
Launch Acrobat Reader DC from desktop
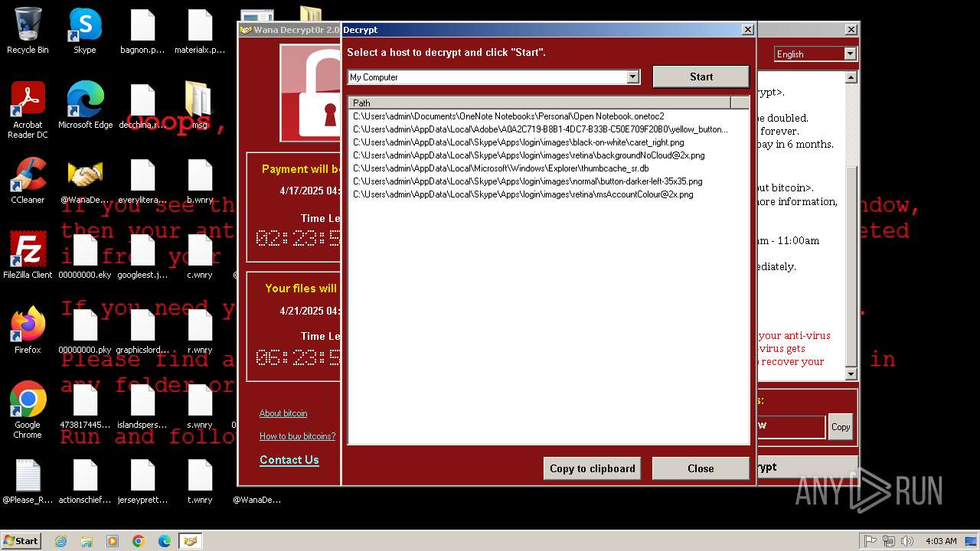tap(28, 110)
